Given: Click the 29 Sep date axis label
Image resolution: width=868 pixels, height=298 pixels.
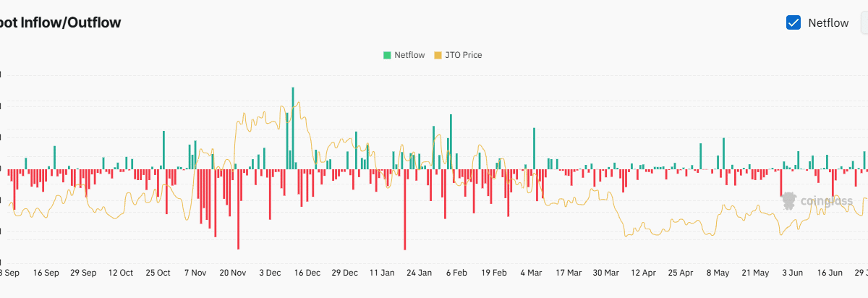Looking at the screenshot, I should pyautogui.click(x=83, y=273).
